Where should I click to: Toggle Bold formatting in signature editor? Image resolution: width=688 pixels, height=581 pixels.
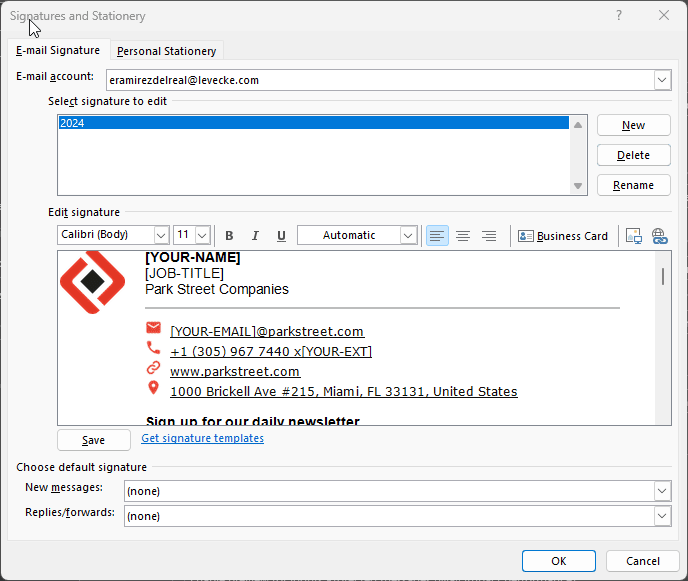[x=229, y=236]
